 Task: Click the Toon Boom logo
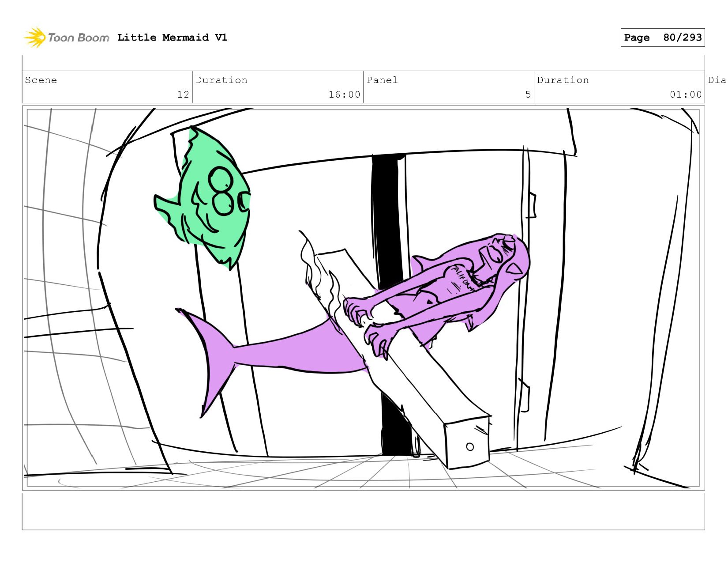(66, 38)
